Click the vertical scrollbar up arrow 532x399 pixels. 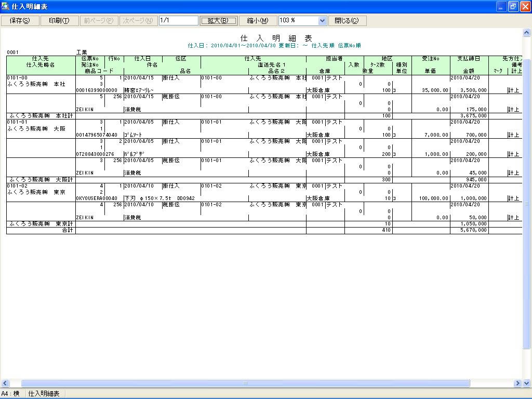[x=527, y=33]
